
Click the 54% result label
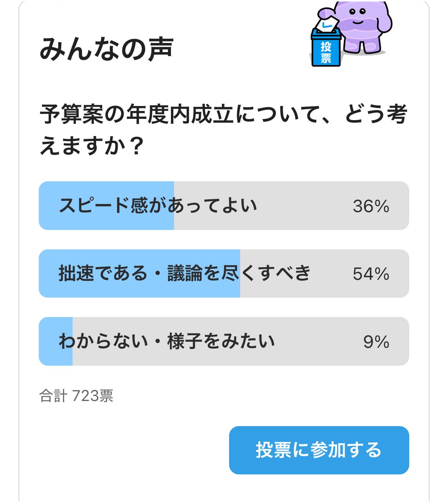tap(371, 274)
